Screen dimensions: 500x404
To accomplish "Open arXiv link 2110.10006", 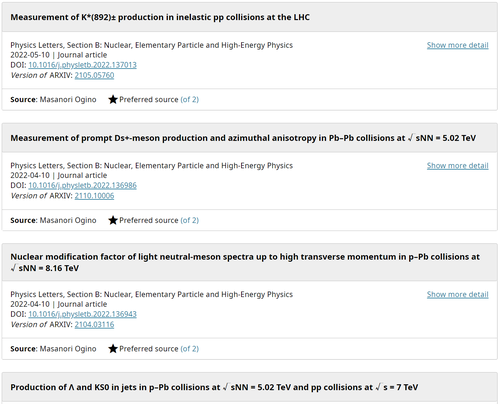I will [94, 196].
